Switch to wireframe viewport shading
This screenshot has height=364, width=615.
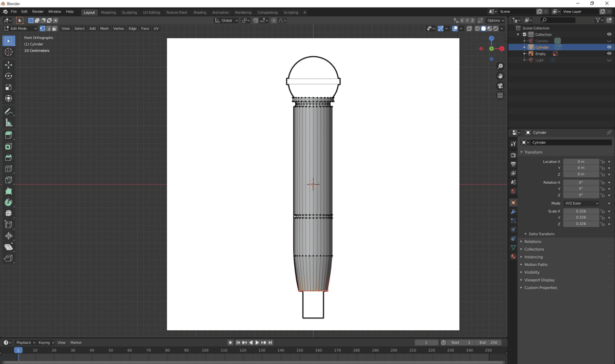(478, 29)
